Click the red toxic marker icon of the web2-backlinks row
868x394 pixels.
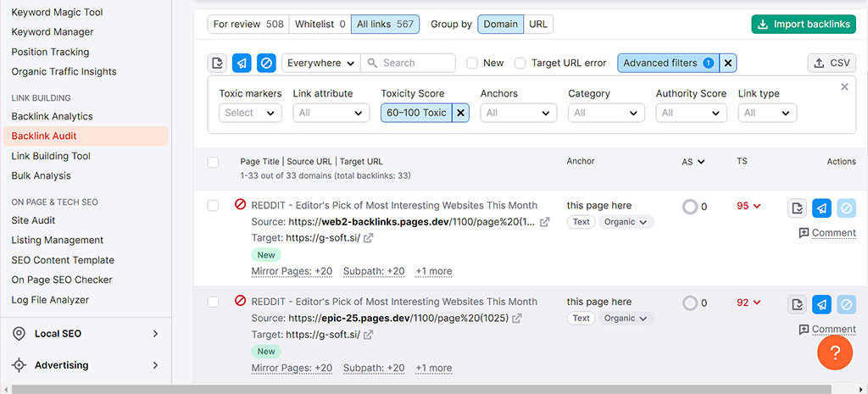(x=240, y=205)
